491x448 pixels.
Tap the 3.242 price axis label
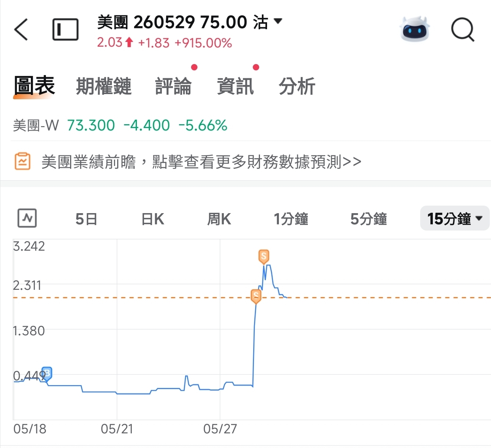pos(29,246)
